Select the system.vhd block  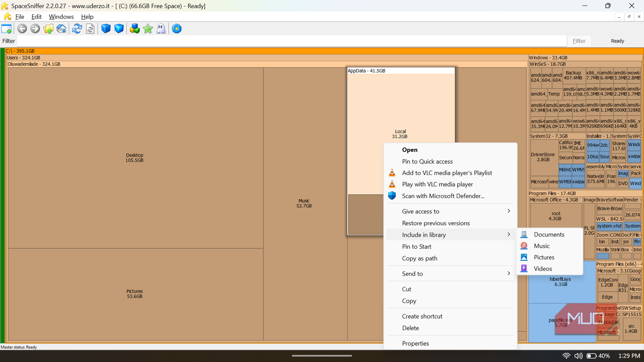coord(609,226)
